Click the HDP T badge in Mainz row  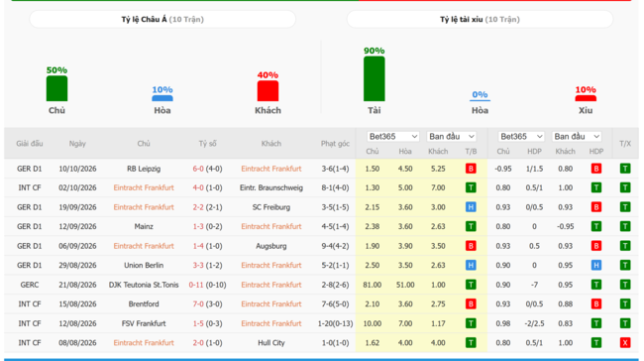[596, 226]
